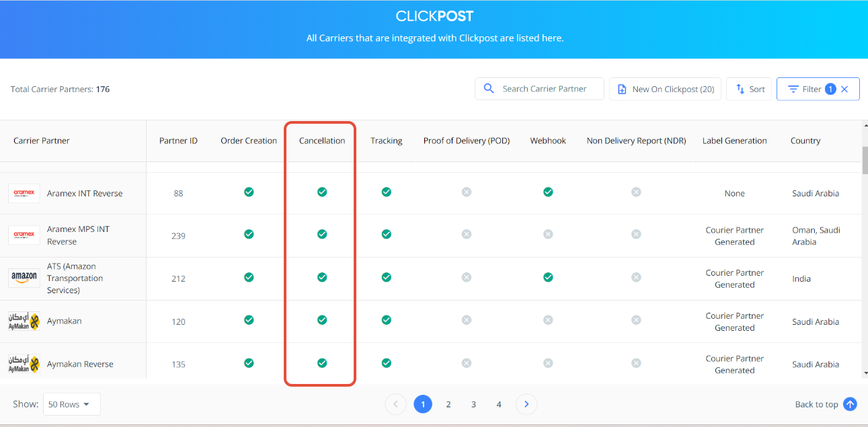Click the Aramex INT Reverse name
Viewport: 868px width, 427px height.
[x=85, y=193]
